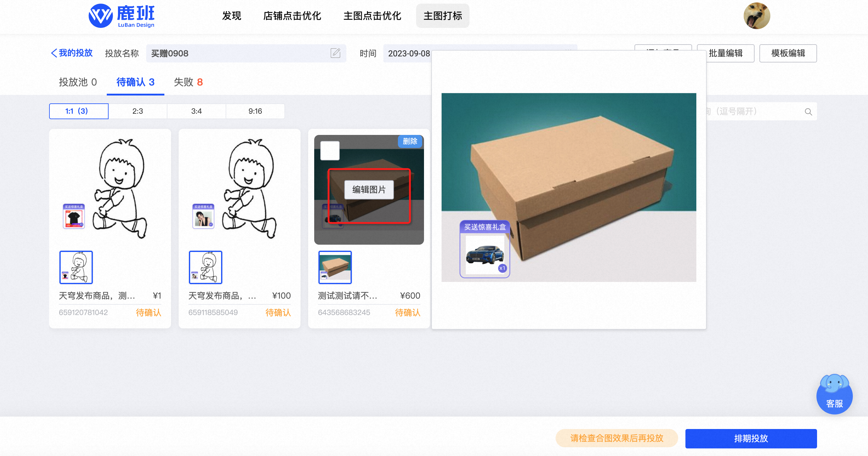
Task: Click 待确认 status of product 659120781042
Action: (x=148, y=313)
